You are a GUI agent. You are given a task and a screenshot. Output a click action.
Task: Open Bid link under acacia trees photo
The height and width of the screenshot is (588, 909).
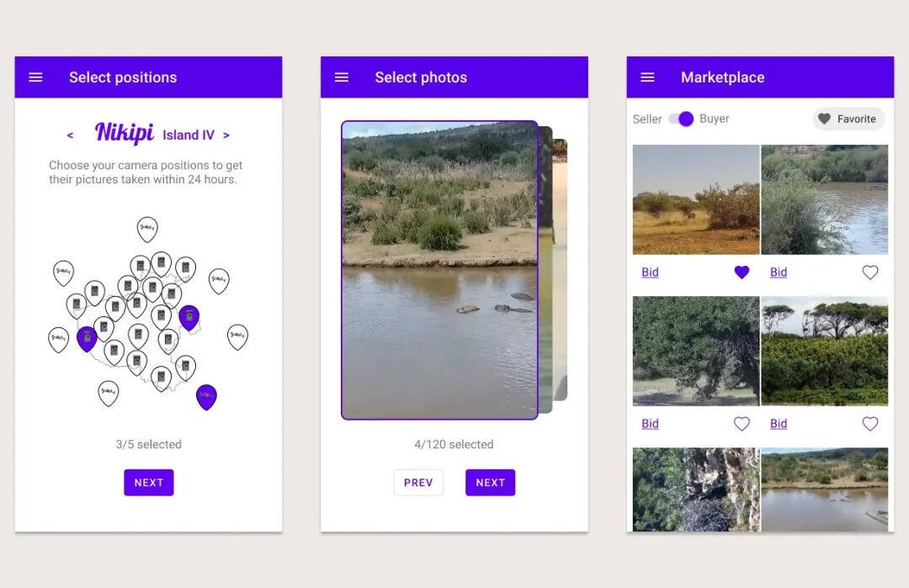point(779,424)
